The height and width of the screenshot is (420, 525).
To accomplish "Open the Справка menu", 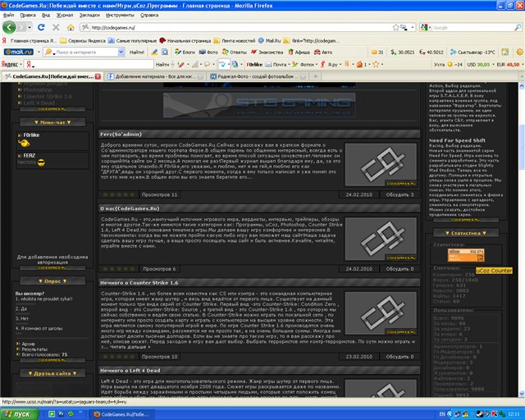I will click(149, 15).
